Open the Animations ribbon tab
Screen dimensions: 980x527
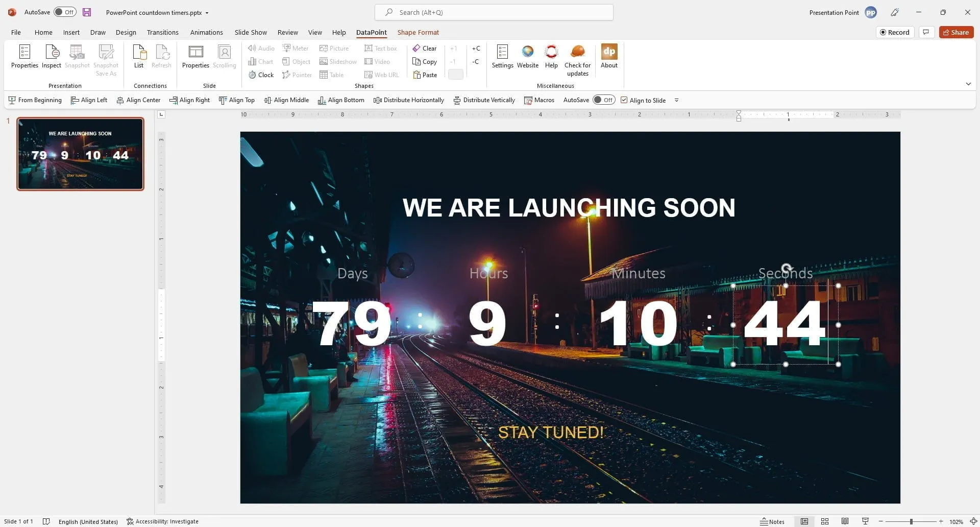(x=206, y=32)
